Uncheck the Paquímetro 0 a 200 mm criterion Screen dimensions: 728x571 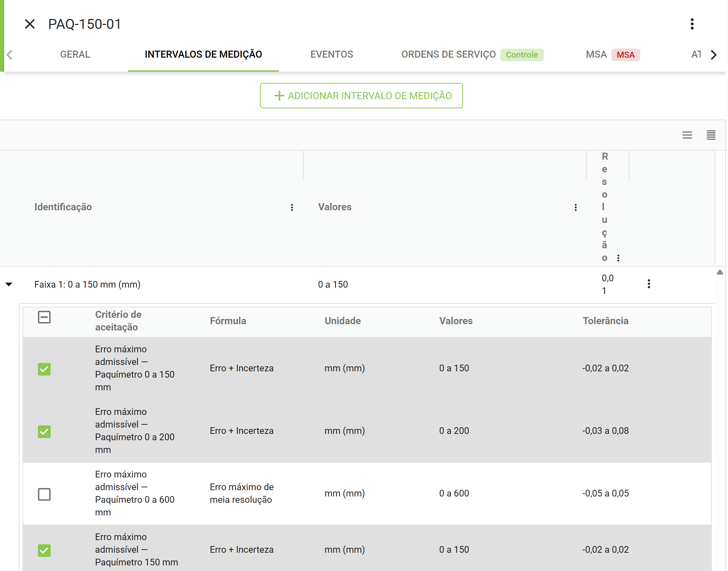(44, 431)
